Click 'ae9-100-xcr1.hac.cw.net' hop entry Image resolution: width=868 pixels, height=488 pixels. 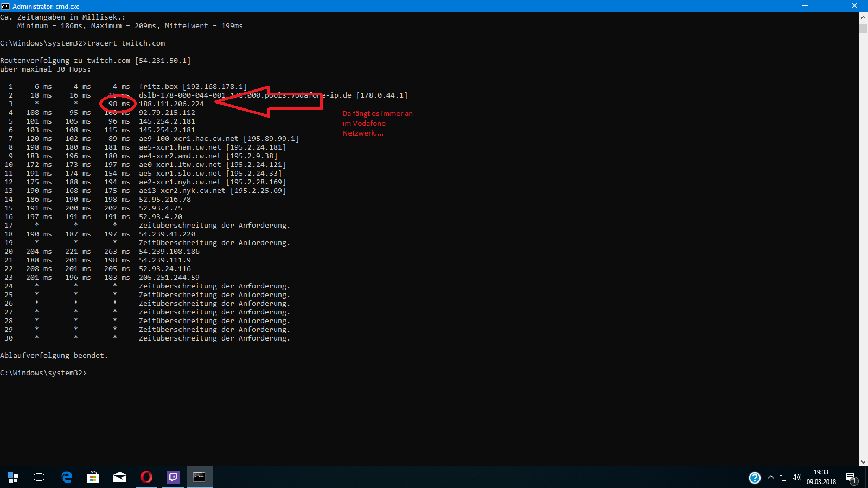(x=219, y=139)
